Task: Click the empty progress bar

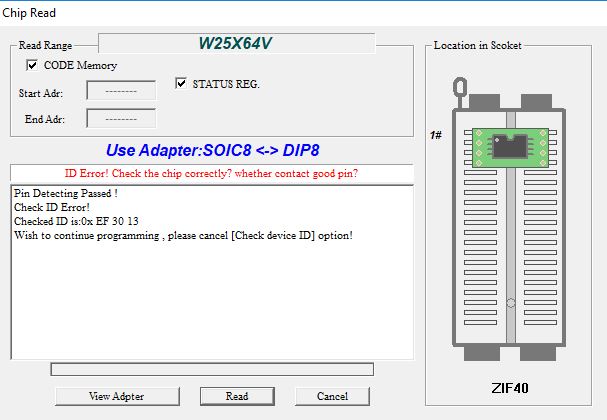Action: coord(212,369)
